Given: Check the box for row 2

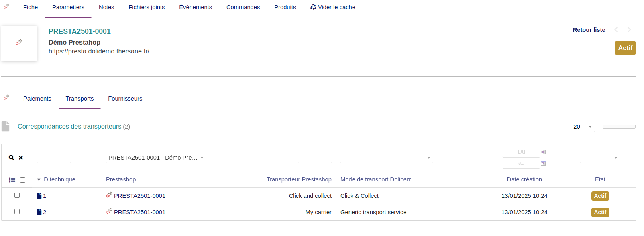Looking at the screenshot, I should [17, 212].
